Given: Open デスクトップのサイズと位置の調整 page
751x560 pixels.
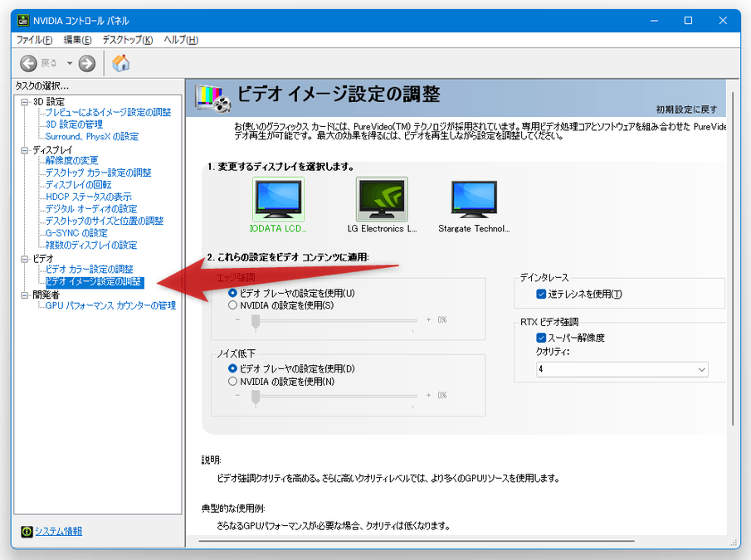Looking at the screenshot, I should coord(105,221).
